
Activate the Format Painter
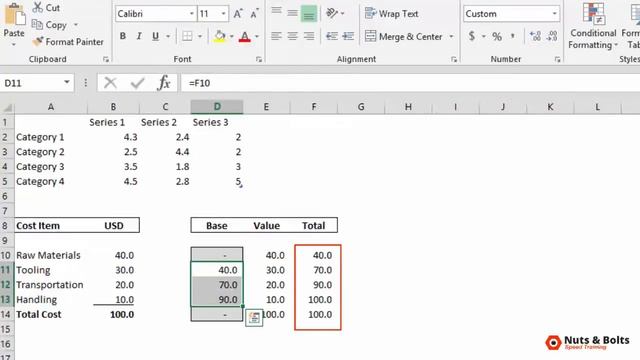coord(68,42)
